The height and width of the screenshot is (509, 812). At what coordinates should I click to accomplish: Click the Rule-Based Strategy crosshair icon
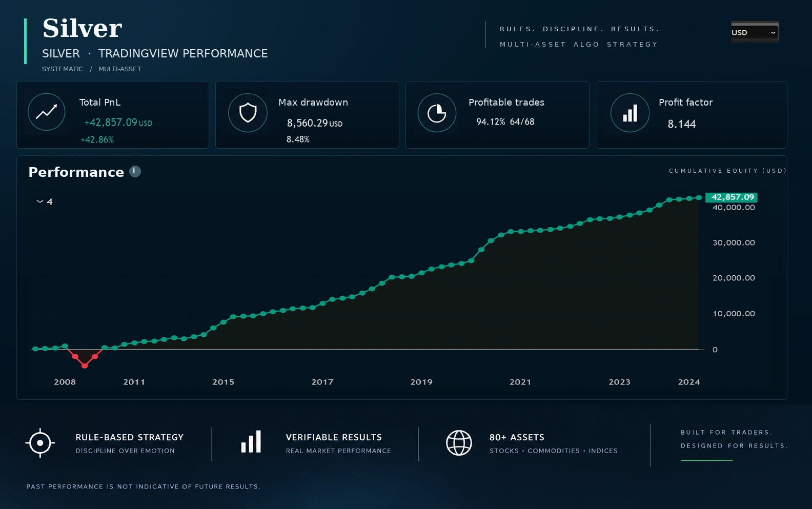[40, 443]
